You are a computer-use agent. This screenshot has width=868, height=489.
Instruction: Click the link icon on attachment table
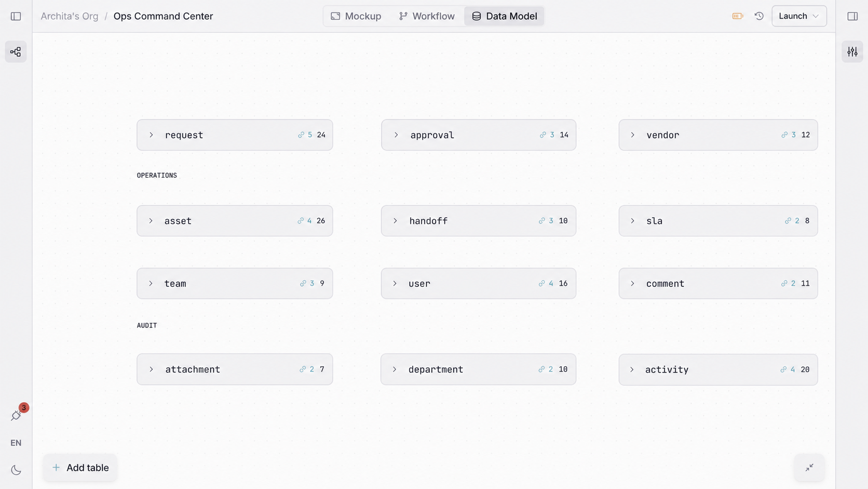point(303,369)
